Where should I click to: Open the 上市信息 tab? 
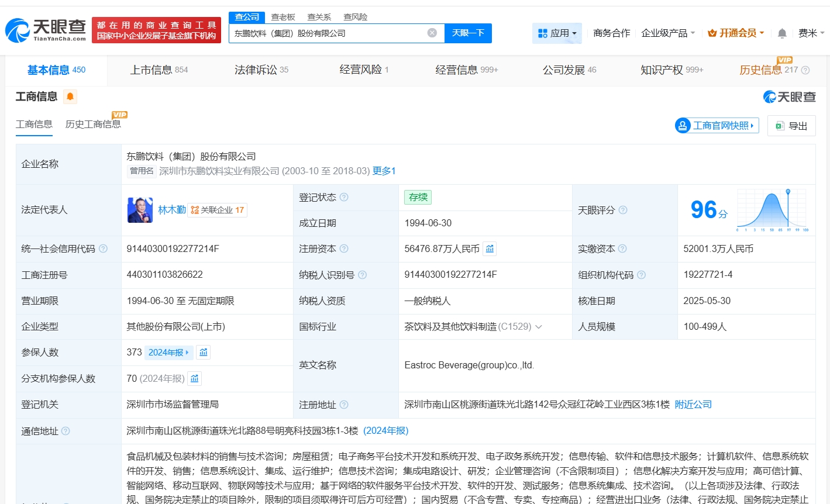point(159,70)
